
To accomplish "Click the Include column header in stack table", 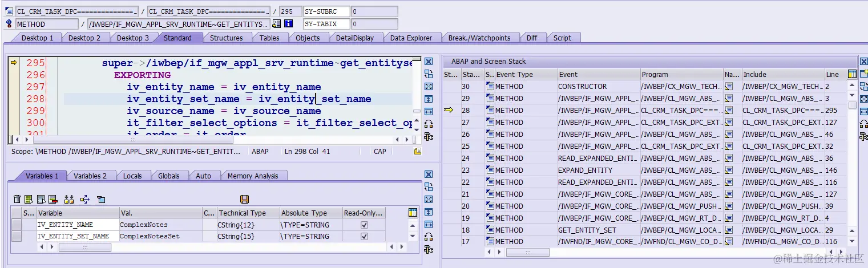I will point(782,74).
